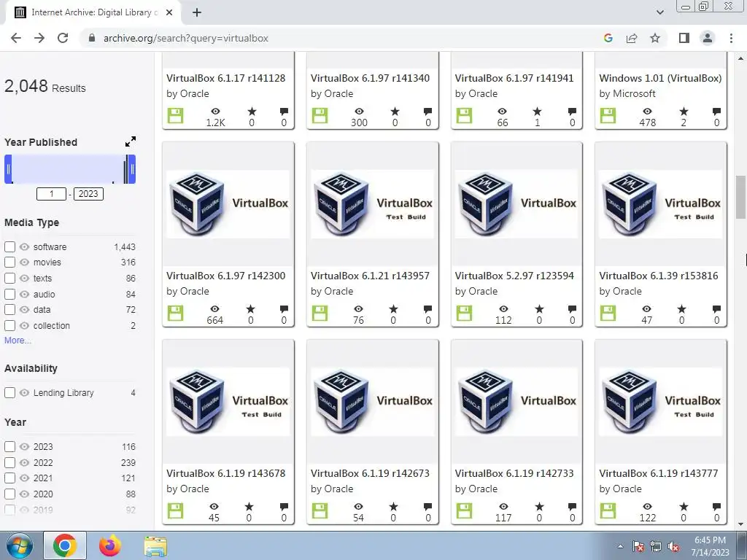747x560 pixels.
Task: Check the 2022 year checkbox
Action: click(9, 462)
